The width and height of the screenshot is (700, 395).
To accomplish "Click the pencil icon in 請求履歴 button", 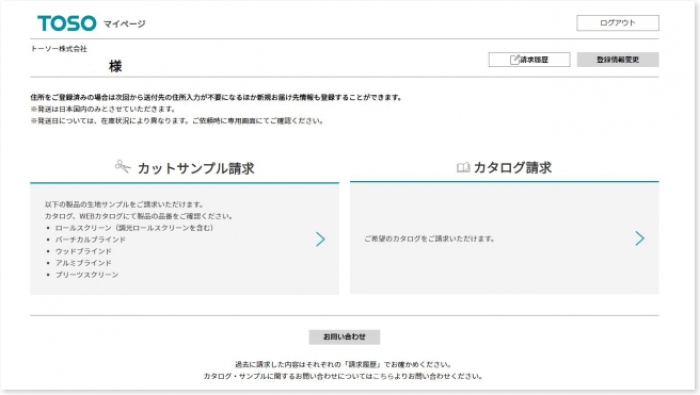I will tap(515, 59).
